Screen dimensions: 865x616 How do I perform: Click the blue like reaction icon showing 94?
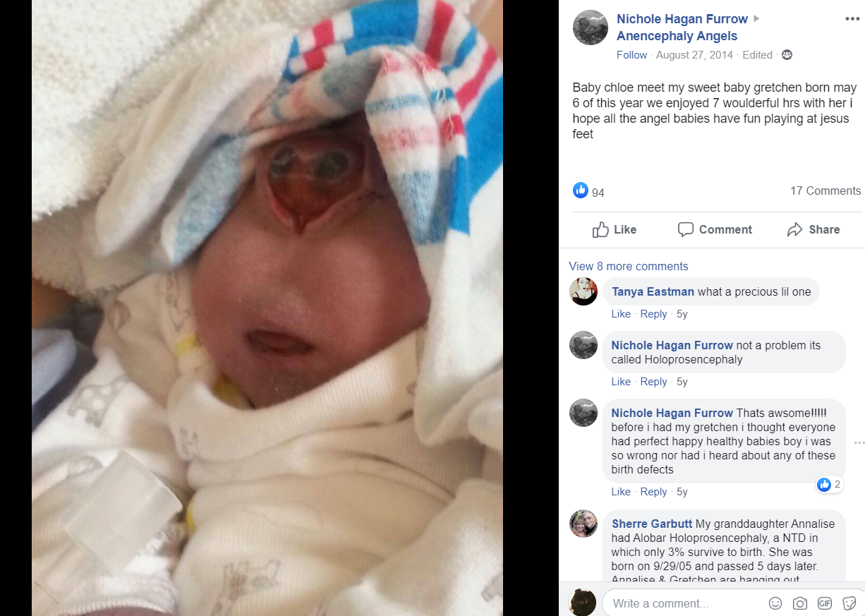click(581, 190)
